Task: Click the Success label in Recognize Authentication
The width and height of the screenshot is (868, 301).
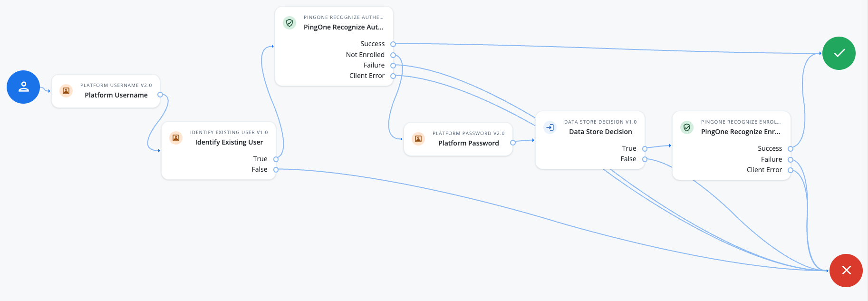Action: (372, 44)
